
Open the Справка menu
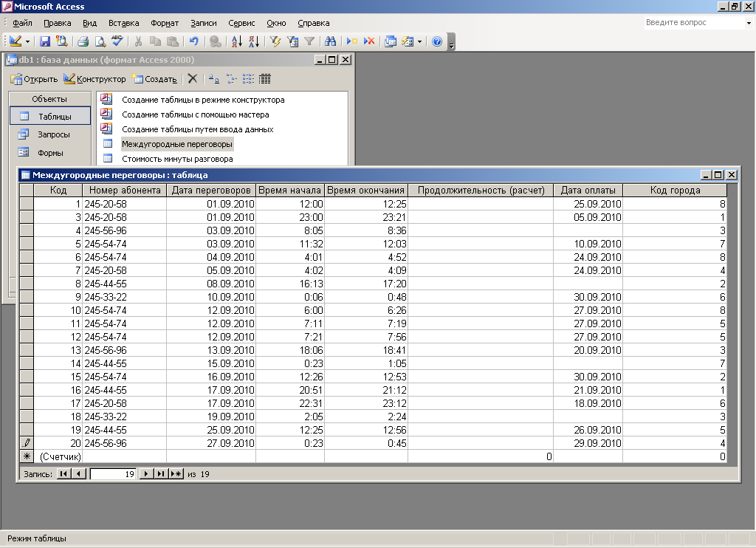click(x=313, y=23)
